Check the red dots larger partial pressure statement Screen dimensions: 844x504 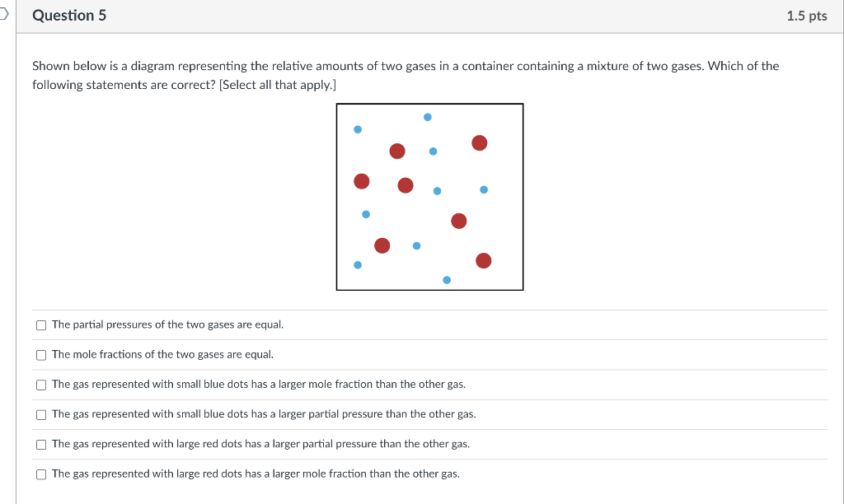(41, 444)
